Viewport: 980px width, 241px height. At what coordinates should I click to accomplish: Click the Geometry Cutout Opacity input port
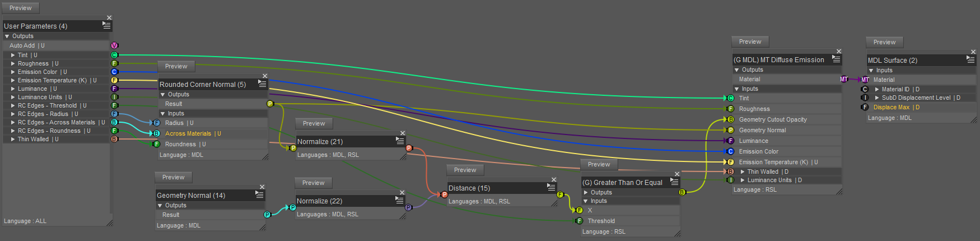click(730, 119)
